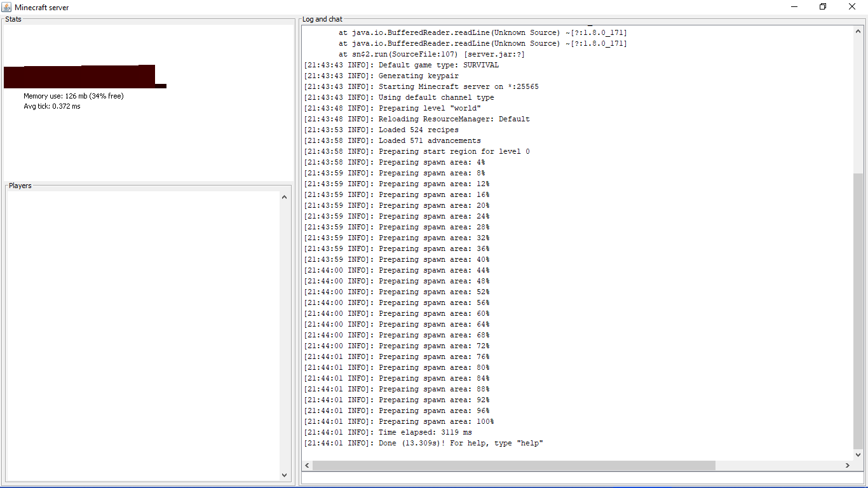Click the "Done (13.309s)! For help" log line
Image resolution: width=868 pixels, height=488 pixels.
click(423, 443)
